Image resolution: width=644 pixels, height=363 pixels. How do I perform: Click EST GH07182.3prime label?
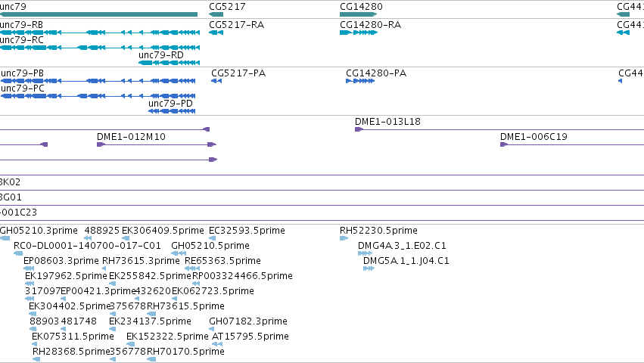pyautogui.click(x=248, y=321)
